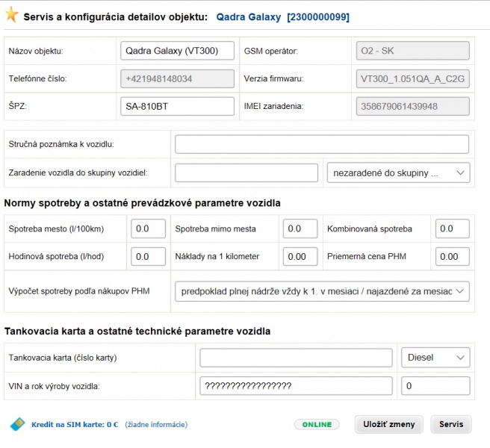490x448 pixels.
Task: Click the GSM operátor field showing O2 - SK
Action: 413,51
